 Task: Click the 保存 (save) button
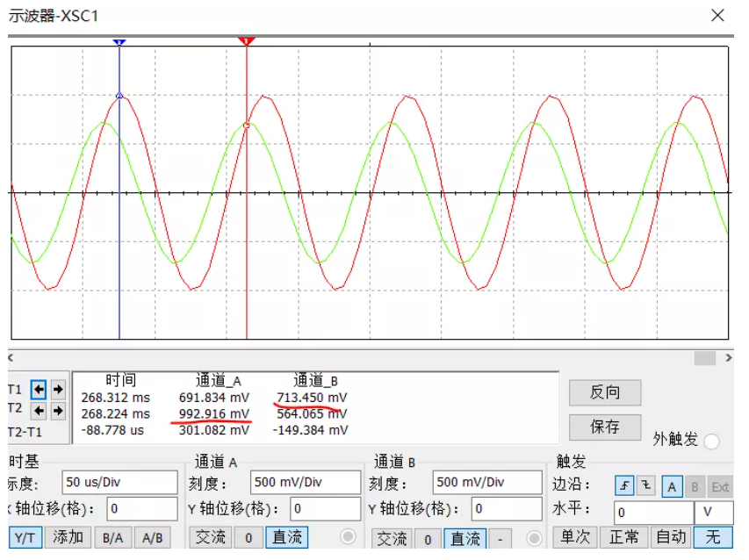pyautogui.click(x=605, y=427)
